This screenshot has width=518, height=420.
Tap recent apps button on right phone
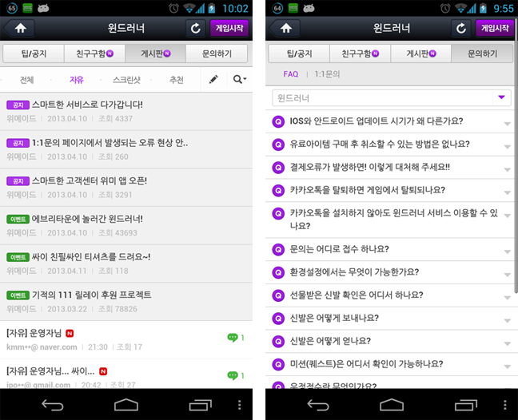[x=466, y=405]
